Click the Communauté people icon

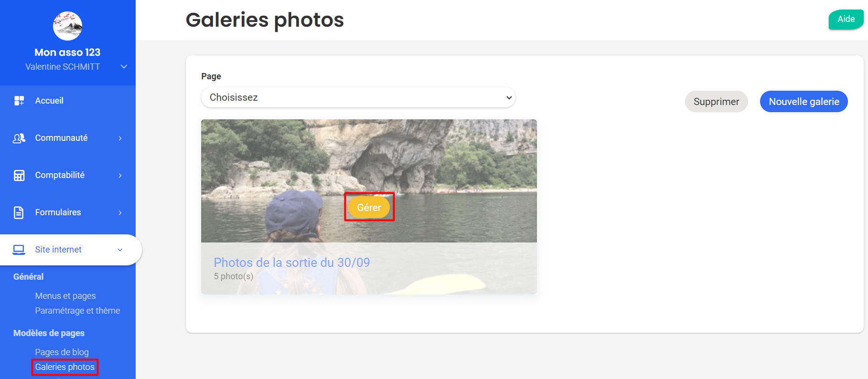pos(19,138)
